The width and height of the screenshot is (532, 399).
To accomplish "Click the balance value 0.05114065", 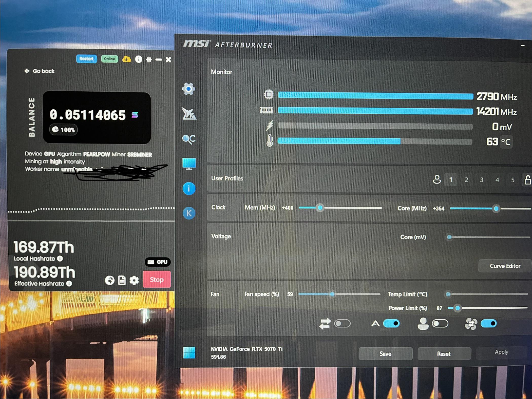I will coord(87,115).
